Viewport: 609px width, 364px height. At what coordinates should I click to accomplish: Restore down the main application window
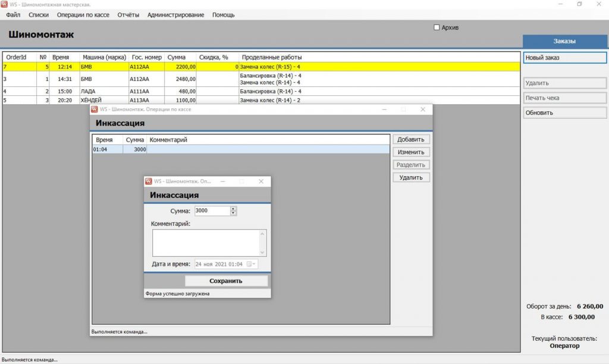click(x=579, y=4)
